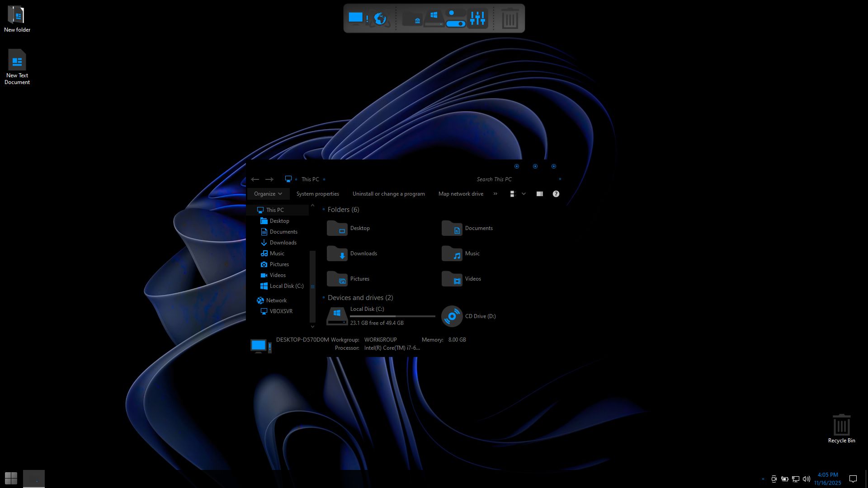Open the CD Drive (D:) icon

coord(452,316)
